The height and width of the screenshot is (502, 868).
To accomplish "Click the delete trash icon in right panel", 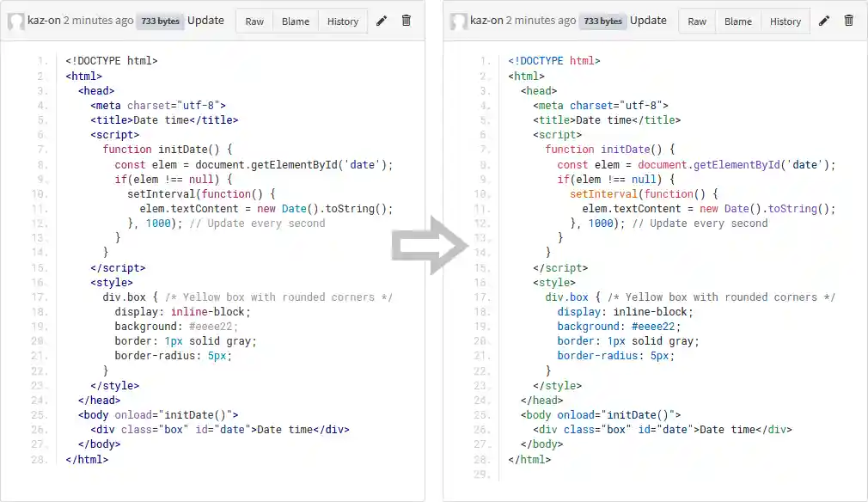I will (848, 21).
